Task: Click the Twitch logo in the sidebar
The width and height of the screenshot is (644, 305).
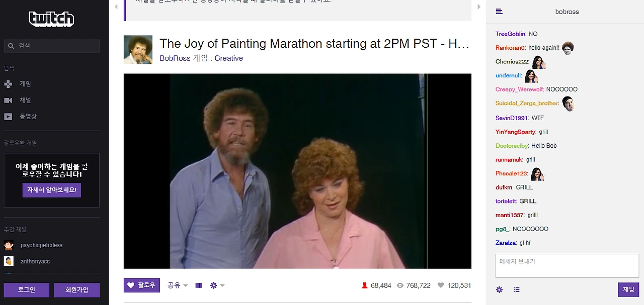Action: [51, 19]
